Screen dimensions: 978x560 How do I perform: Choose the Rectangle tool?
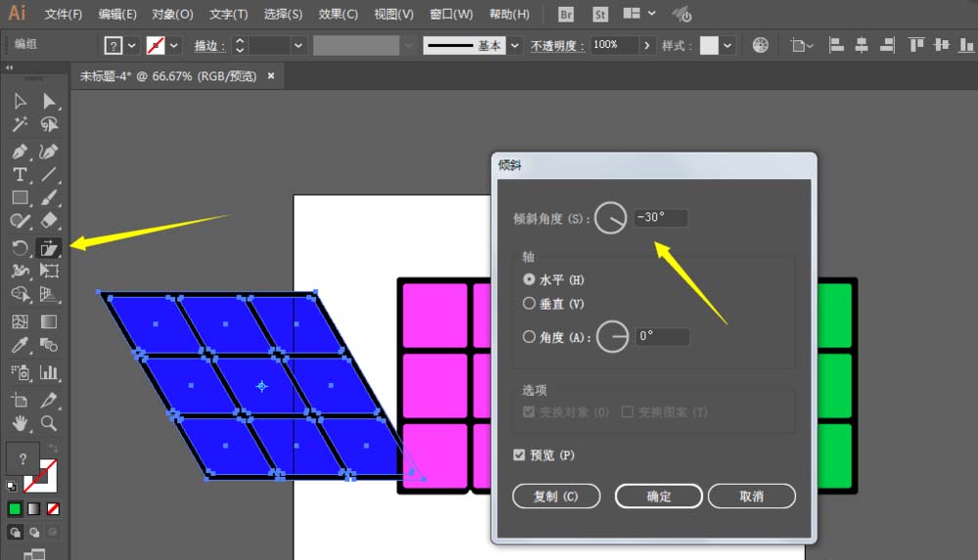pos(20,198)
